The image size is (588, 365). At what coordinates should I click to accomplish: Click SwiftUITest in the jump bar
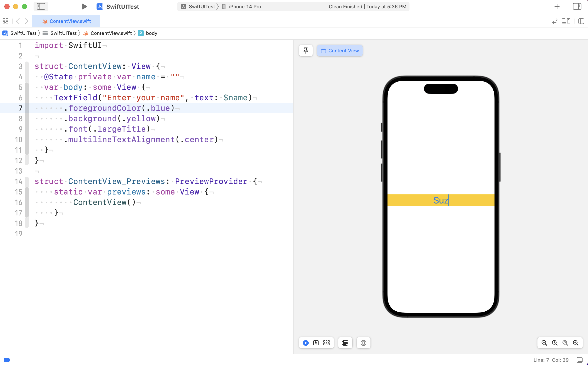coord(23,33)
